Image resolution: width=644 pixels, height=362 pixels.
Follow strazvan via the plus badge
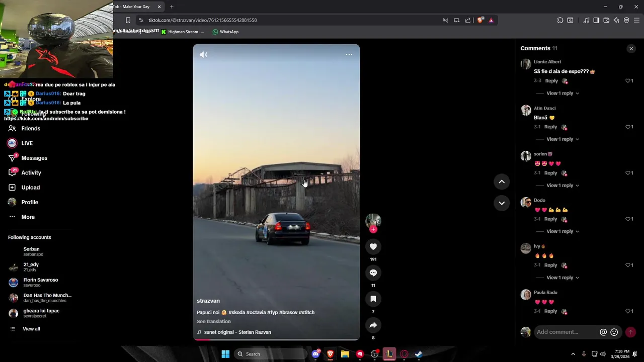click(373, 229)
